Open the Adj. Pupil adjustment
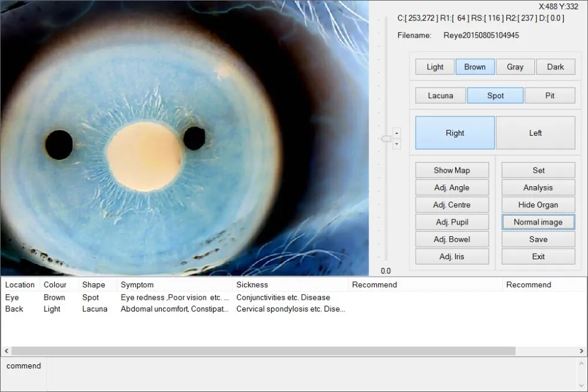The image size is (588, 392). click(x=452, y=222)
